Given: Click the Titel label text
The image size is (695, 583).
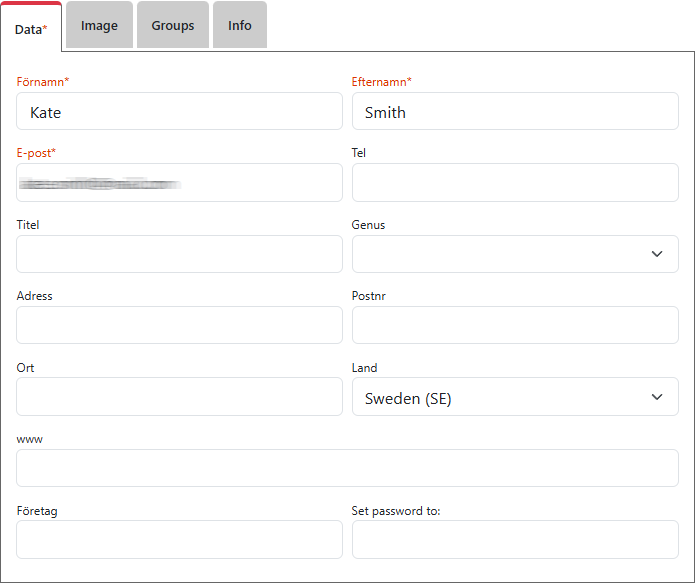Looking at the screenshot, I should pyautogui.click(x=28, y=225).
